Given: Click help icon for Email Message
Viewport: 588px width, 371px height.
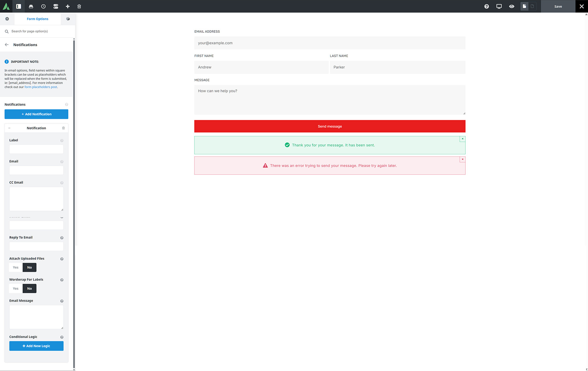Looking at the screenshot, I should point(62,301).
